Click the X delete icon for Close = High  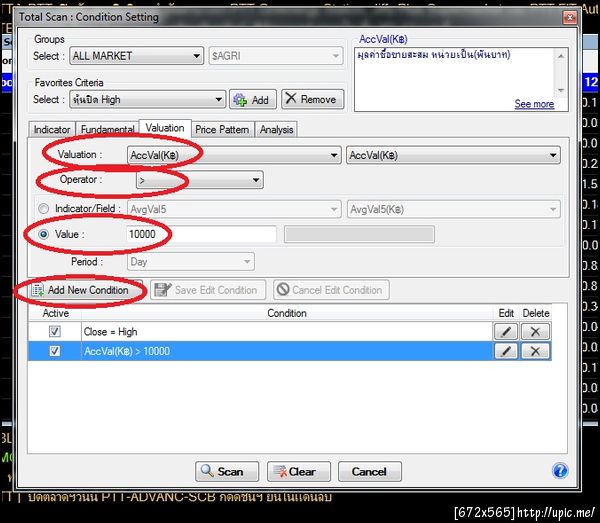point(535,332)
